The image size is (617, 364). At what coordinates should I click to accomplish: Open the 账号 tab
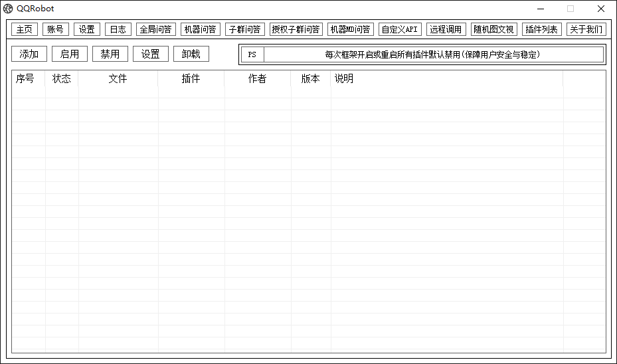(x=56, y=29)
